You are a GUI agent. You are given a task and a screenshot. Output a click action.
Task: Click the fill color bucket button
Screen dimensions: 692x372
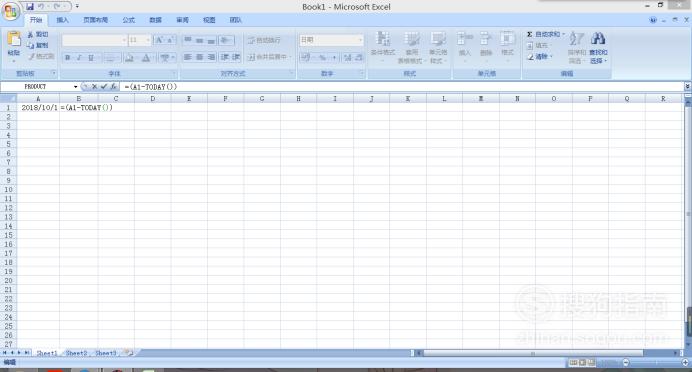click(x=129, y=57)
